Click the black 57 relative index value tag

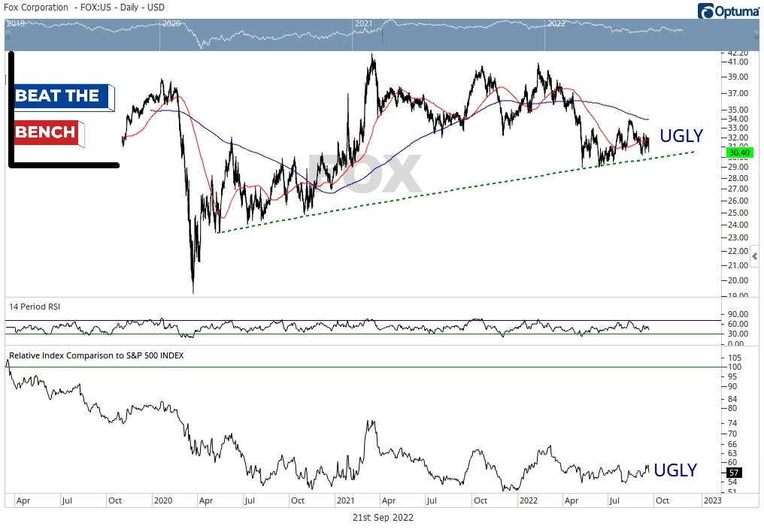[734, 473]
